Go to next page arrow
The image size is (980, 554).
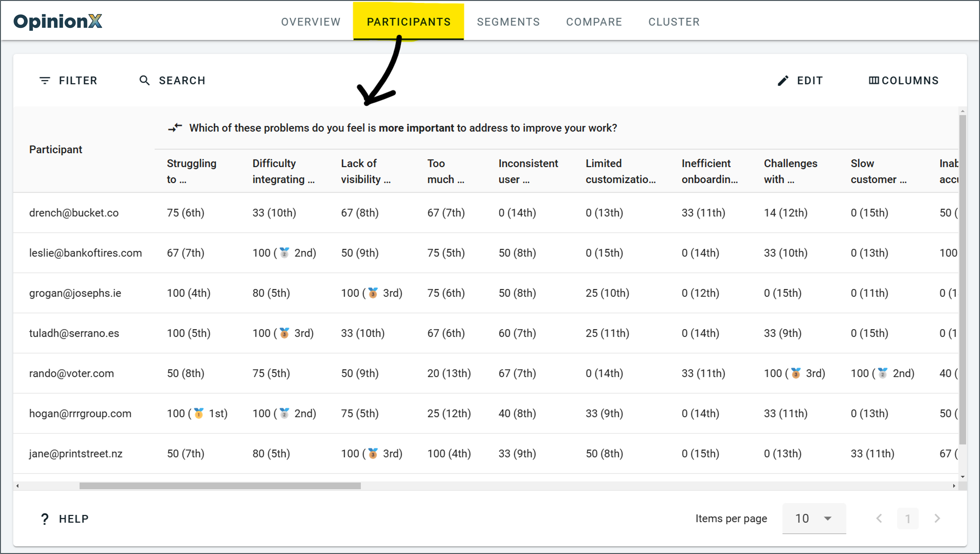(x=937, y=518)
